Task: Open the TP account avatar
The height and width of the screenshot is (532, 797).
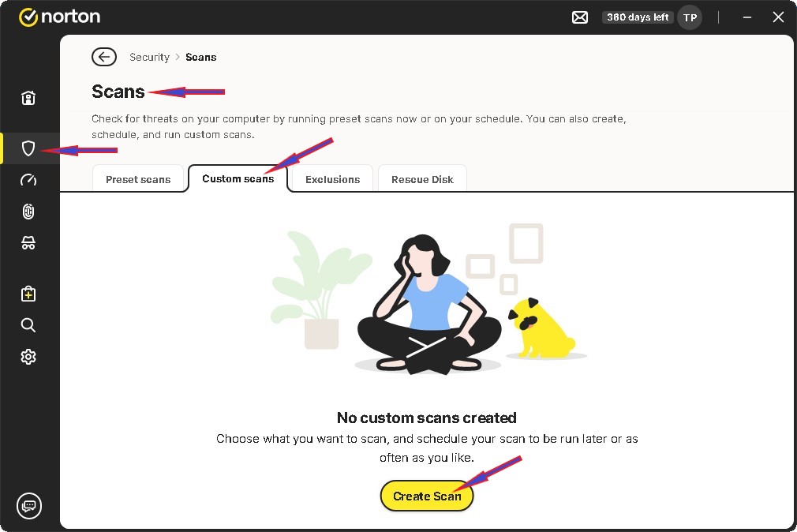Action: [690, 17]
